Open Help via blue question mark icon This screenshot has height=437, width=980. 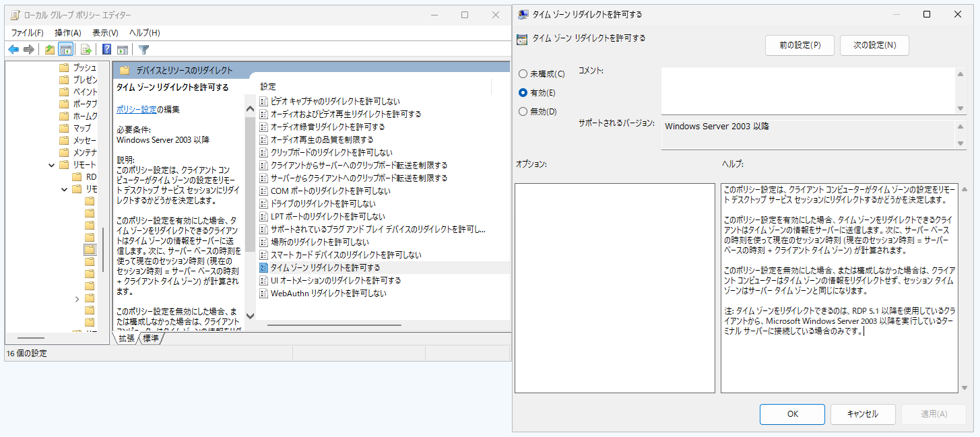(x=106, y=49)
